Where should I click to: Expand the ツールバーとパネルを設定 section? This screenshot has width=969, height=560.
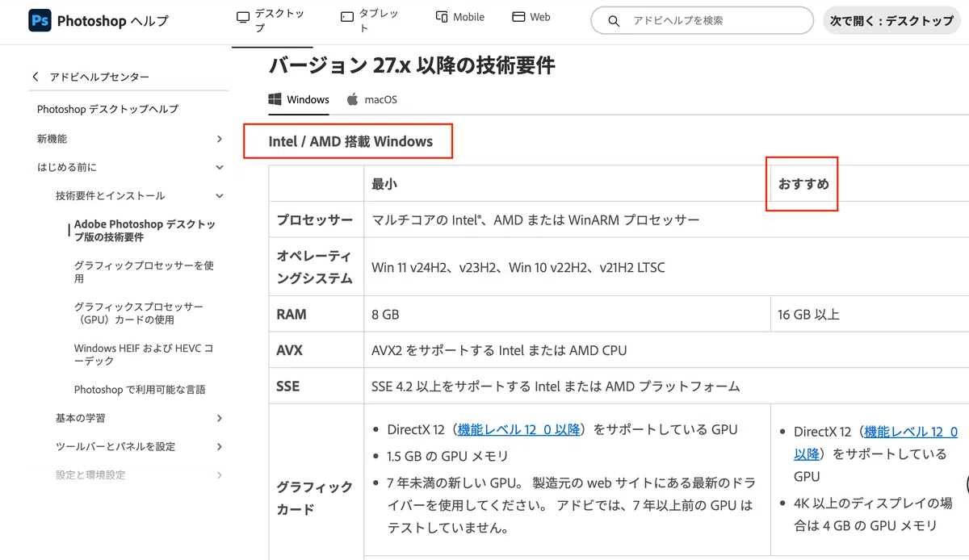click(220, 446)
